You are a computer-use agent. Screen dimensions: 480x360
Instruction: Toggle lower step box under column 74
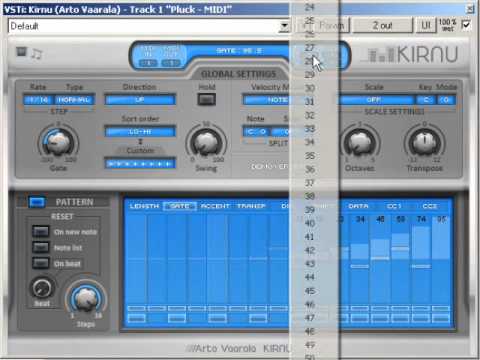421,318
